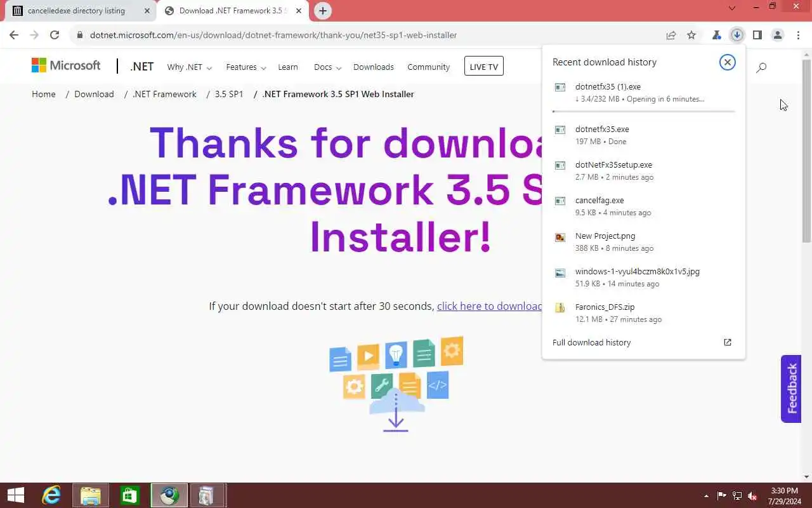Click the share page icon in the address bar
812x508 pixels.
[671, 35]
